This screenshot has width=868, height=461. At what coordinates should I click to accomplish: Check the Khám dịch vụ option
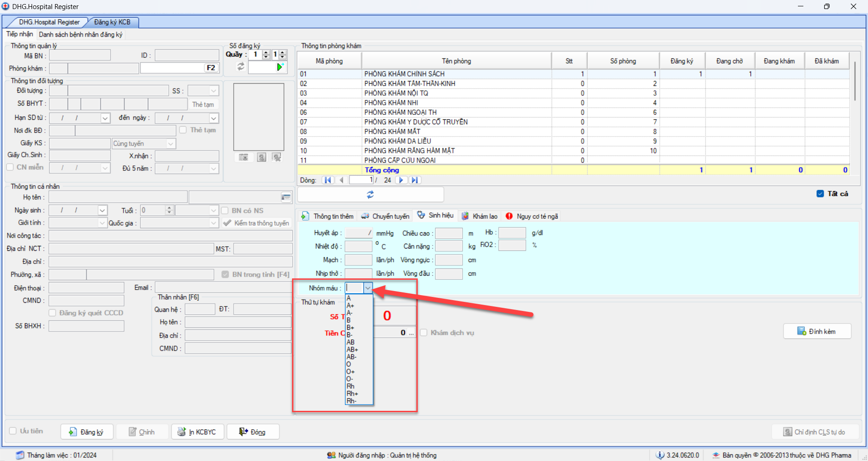click(424, 333)
